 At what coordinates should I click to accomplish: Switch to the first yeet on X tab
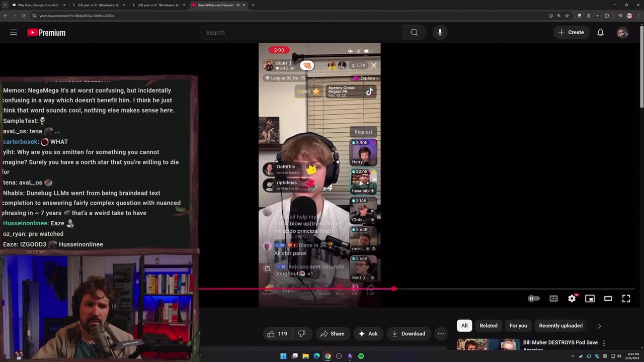[x=98, y=5]
